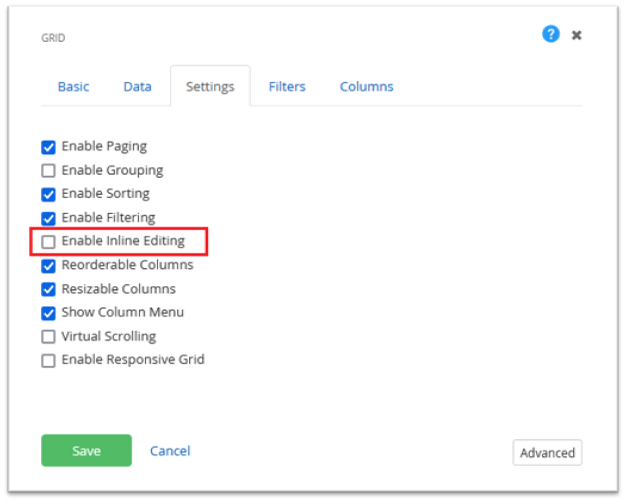Viewport: 626px width, 502px height.
Task: Uncheck the Enable Paging checkbox
Action: tap(48, 147)
